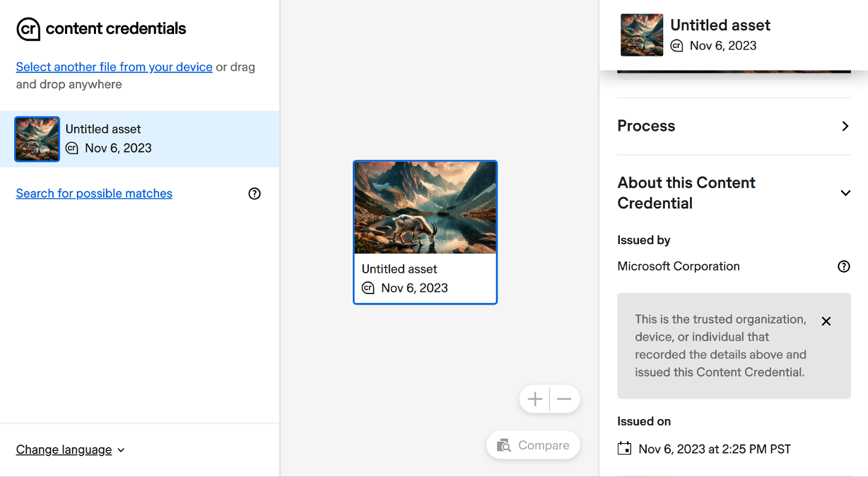Click the calendar icon beside Issued on date
This screenshot has height=477, width=868.
coord(624,449)
